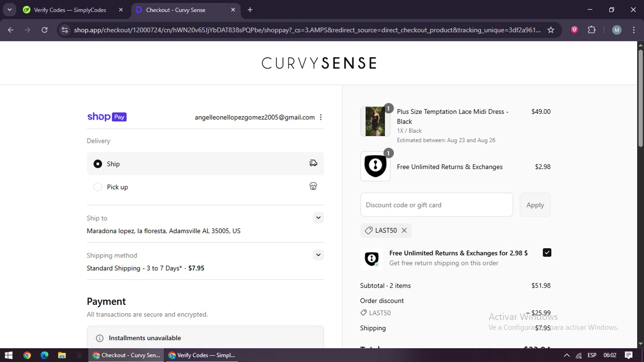This screenshot has height=362, width=644.
Task: Launch Chrome from the taskbar
Action: point(27,355)
